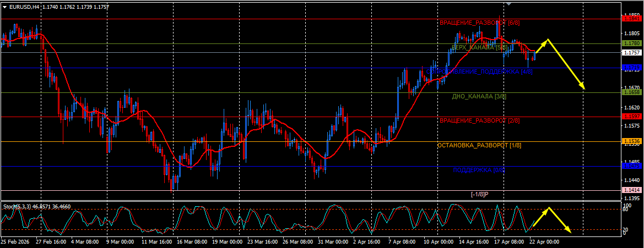The height and width of the screenshot is (248, 644).
Task: Click the [-1/8]P level label
Action: pyautogui.click(x=479, y=194)
